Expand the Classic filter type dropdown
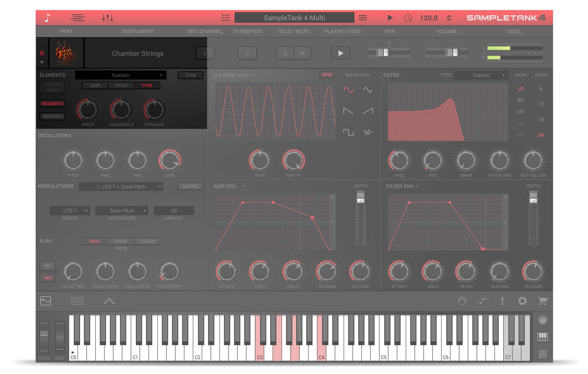 pyautogui.click(x=481, y=75)
